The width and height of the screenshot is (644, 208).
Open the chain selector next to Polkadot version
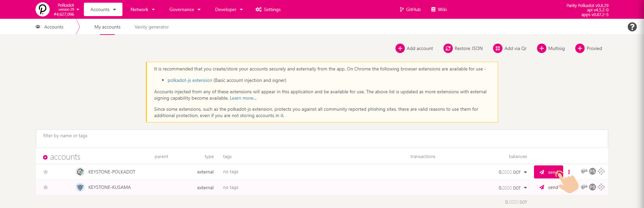pos(66,9)
